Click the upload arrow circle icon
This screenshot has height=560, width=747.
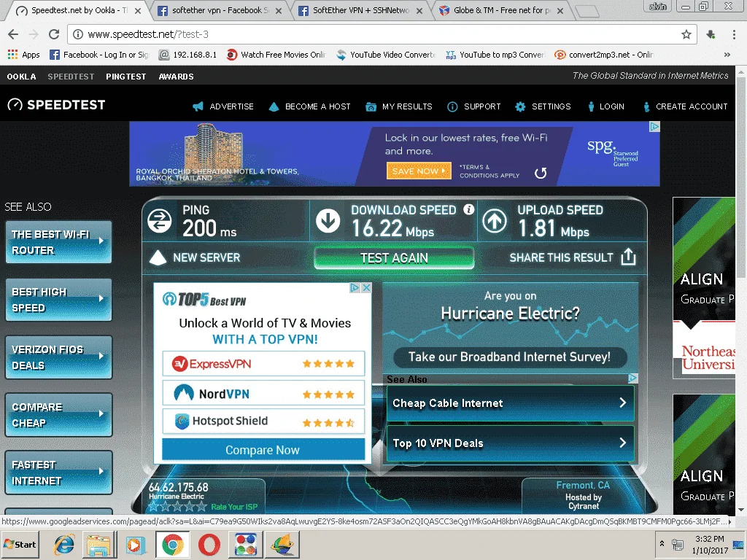[x=495, y=221]
